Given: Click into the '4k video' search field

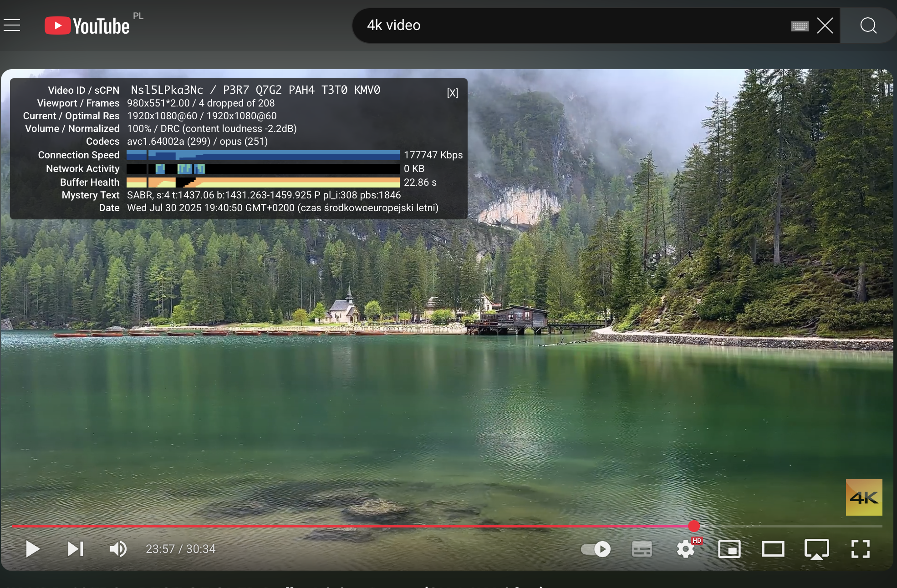Looking at the screenshot, I should point(546,25).
